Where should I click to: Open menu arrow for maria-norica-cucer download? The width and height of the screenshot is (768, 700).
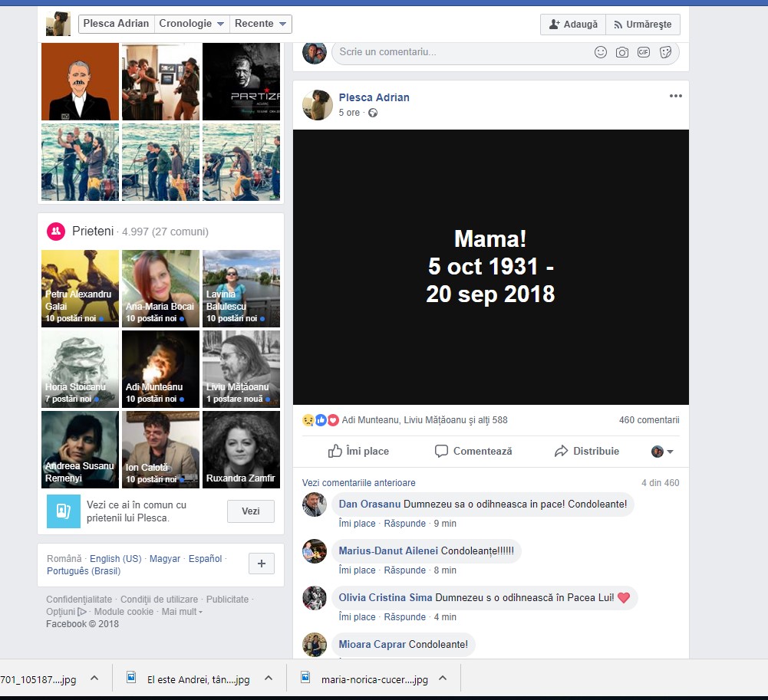[x=443, y=679]
